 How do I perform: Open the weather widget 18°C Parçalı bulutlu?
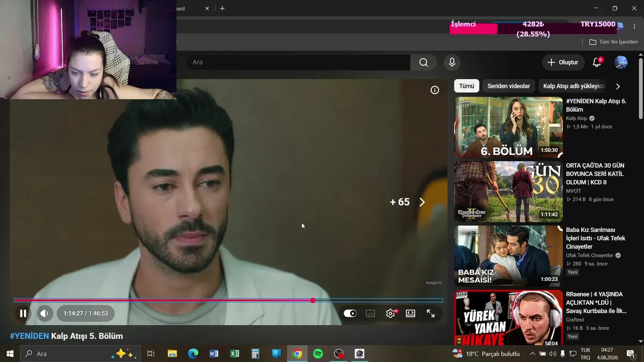[x=486, y=353]
